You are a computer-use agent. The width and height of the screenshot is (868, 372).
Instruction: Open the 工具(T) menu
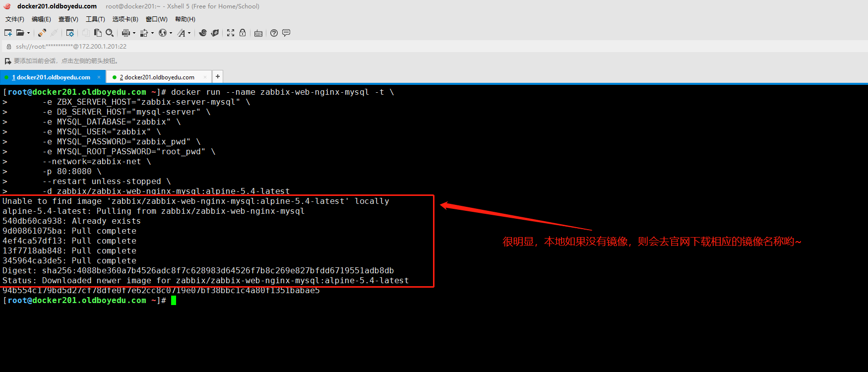tap(95, 19)
